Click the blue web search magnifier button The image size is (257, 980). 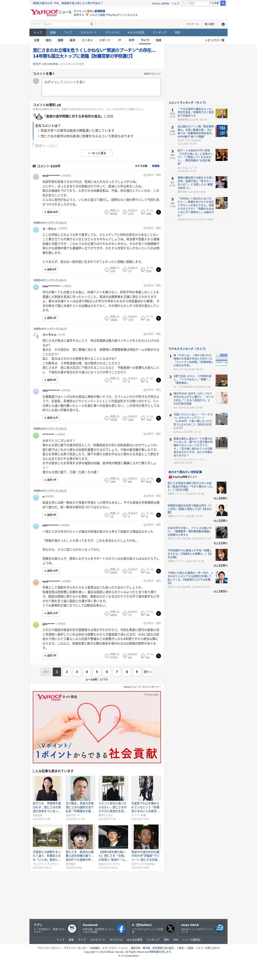(223, 3)
